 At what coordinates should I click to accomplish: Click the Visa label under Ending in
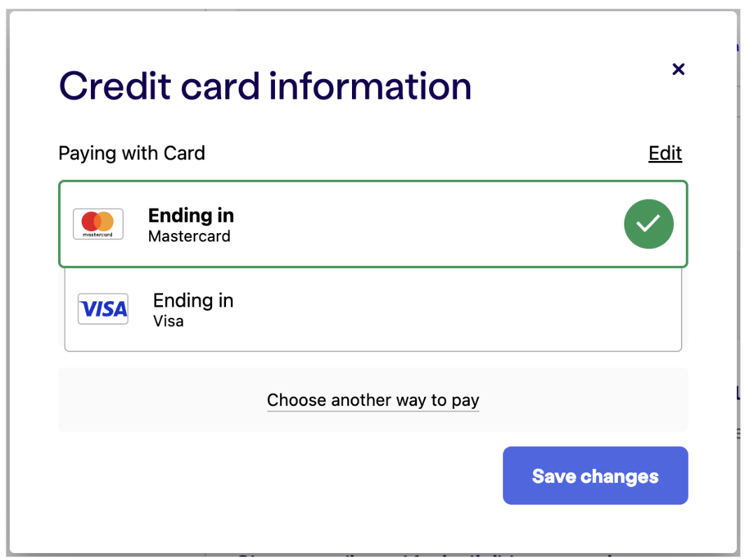tap(169, 321)
